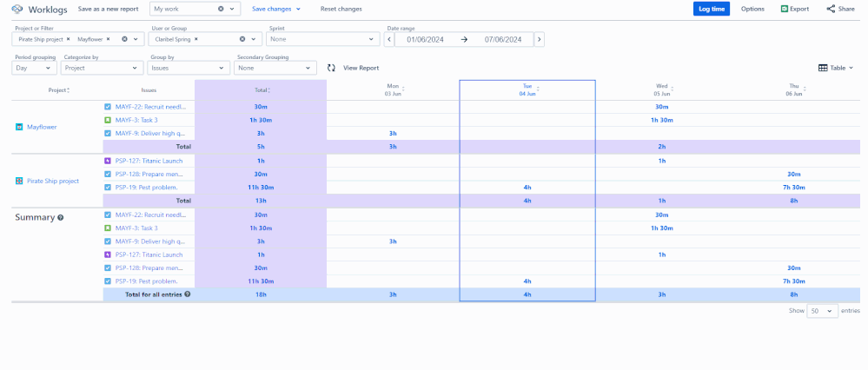
Task: Open the Categorize by Project dropdown
Action: 103,68
